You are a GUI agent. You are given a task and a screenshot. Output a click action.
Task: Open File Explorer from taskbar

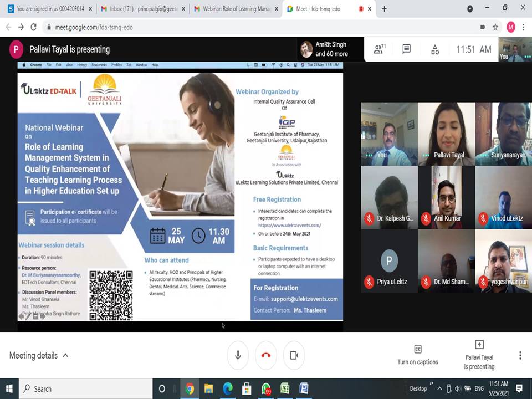[x=208, y=389]
